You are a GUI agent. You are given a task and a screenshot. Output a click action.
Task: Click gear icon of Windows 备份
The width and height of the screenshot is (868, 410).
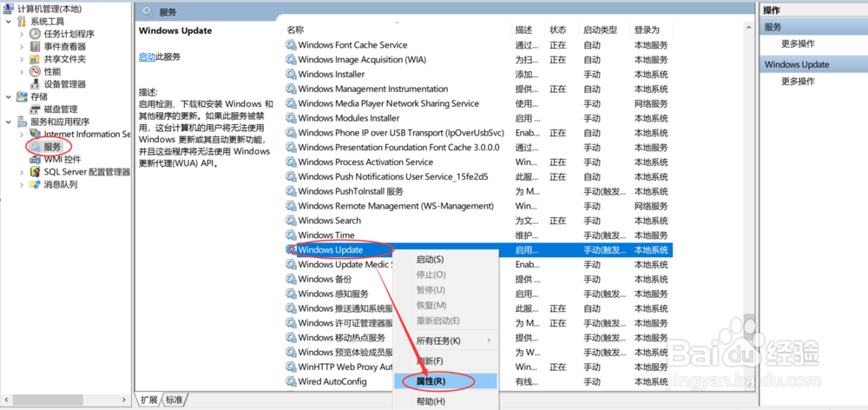(x=291, y=279)
